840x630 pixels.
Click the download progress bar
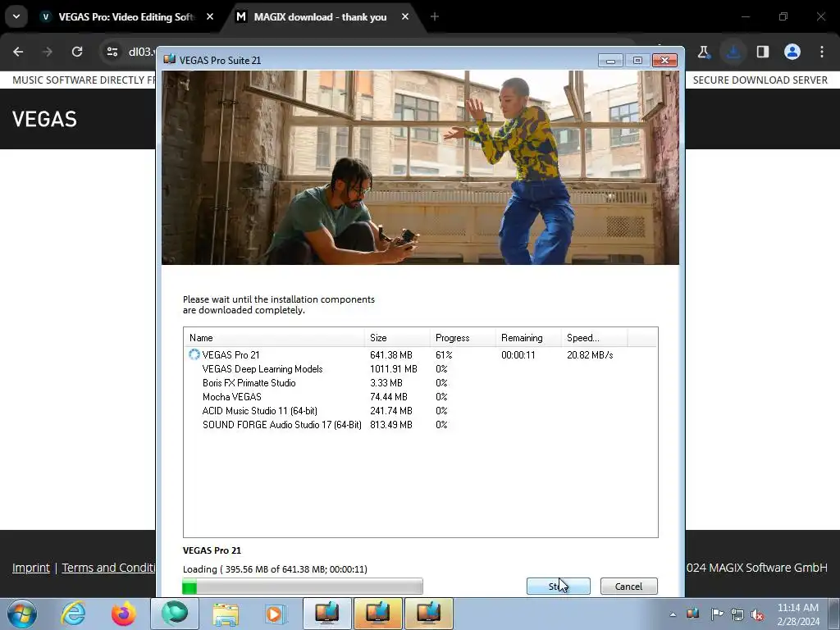pos(303,587)
